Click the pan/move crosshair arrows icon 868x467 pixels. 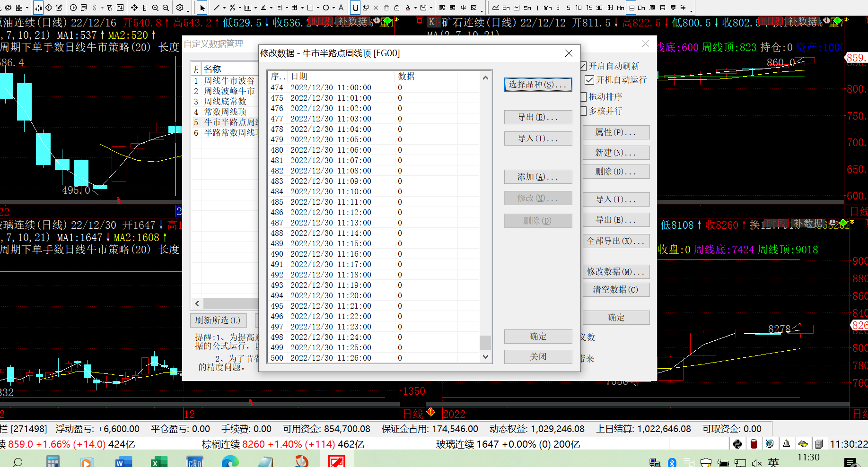[x=134, y=8]
